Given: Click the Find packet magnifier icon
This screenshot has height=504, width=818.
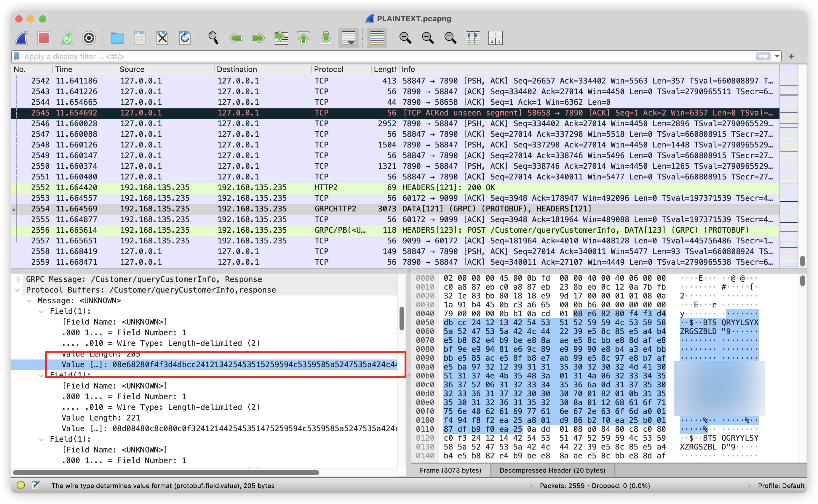Looking at the screenshot, I should coord(213,38).
